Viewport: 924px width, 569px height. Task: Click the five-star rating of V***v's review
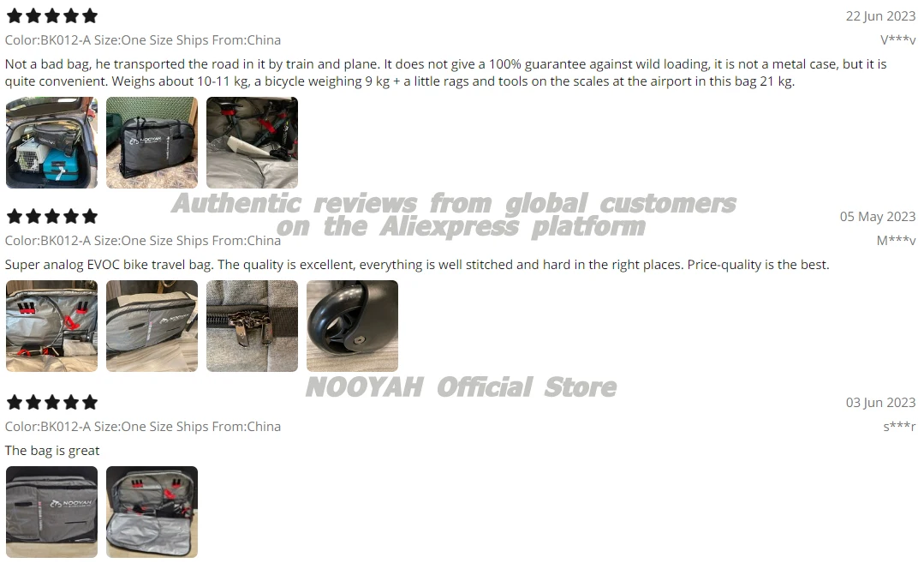coord(52,16)
